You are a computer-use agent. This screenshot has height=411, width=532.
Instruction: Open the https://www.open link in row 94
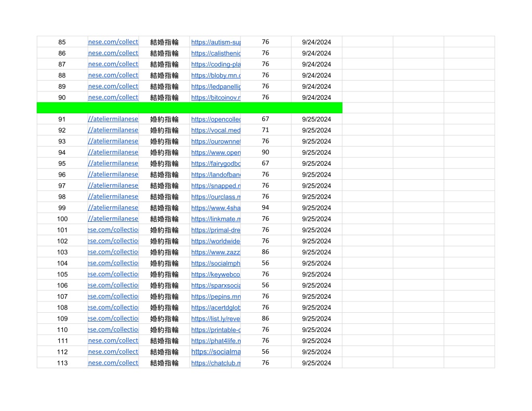click(216, 152)
